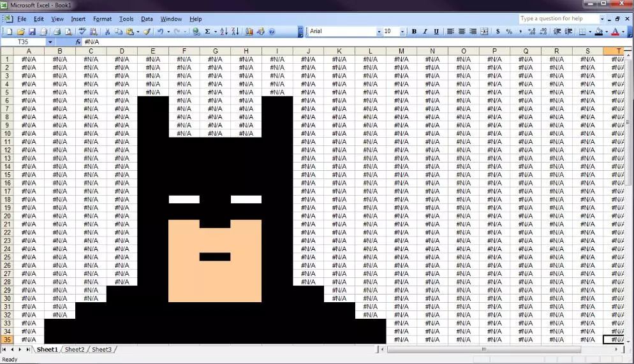Click the Open folder icon

20,31
